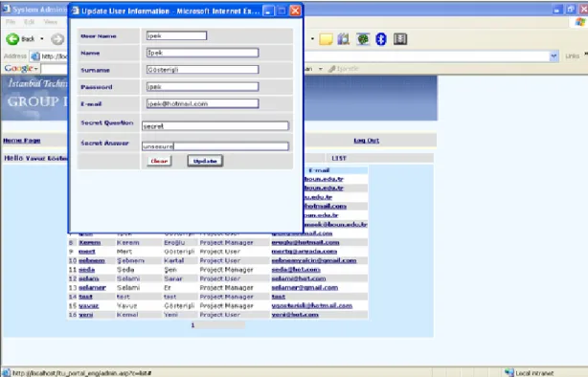588x377 pixels.
Task: Click inside the Surname field
Action: (202, 70)
